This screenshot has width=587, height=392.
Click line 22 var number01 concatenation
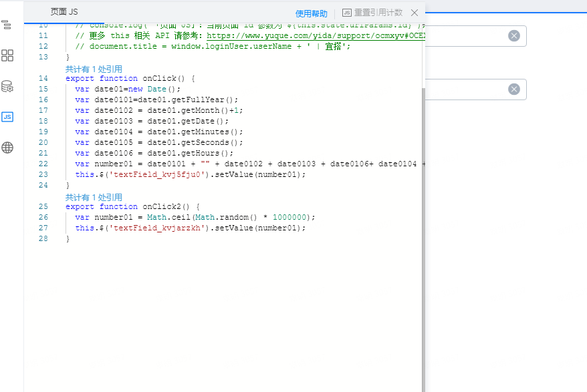click(x=250, y=164)
